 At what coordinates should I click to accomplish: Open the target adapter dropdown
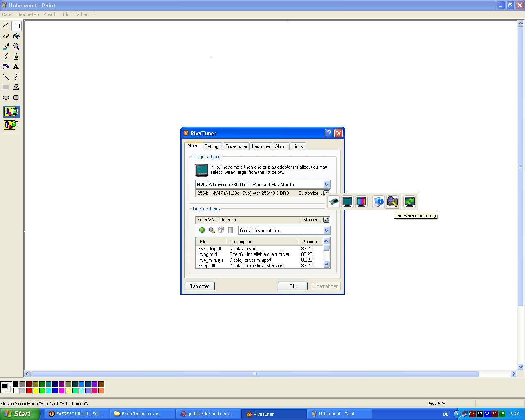point(326,185)
